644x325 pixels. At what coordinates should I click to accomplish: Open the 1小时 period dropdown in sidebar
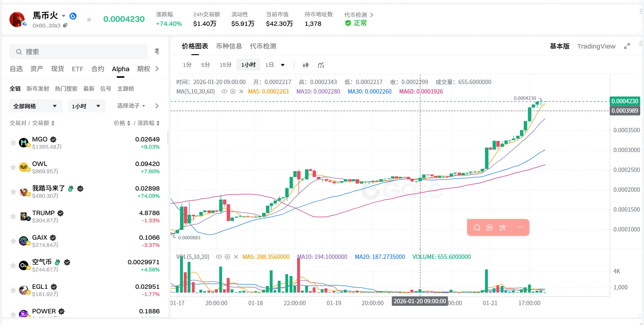[x=87, y=106]
